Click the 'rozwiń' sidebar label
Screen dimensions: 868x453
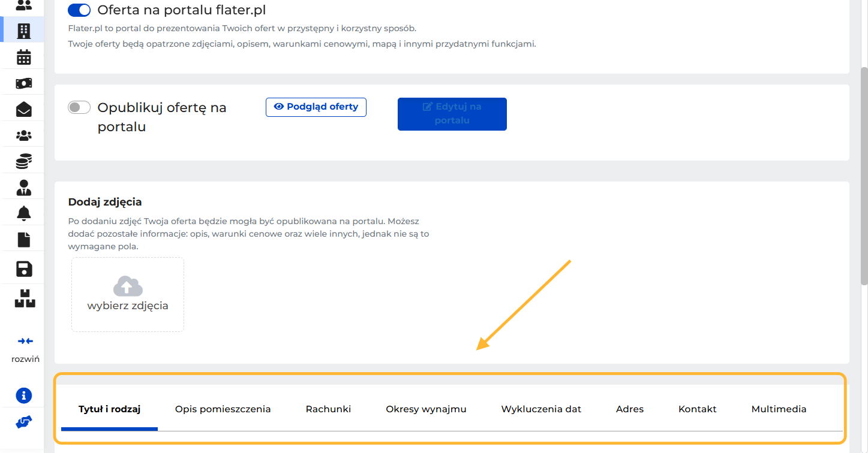pos(25,359)
